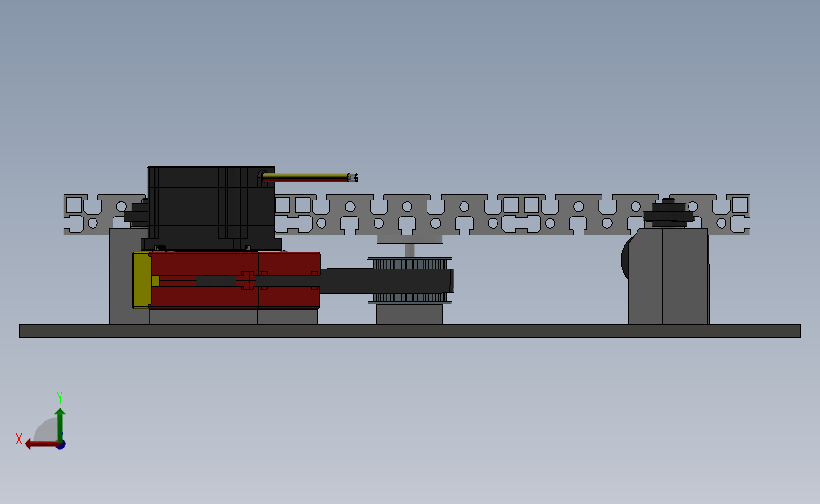Select the yellow-red motor wire lead
Viewport: 820px width, 504px height.
[309, 178]
